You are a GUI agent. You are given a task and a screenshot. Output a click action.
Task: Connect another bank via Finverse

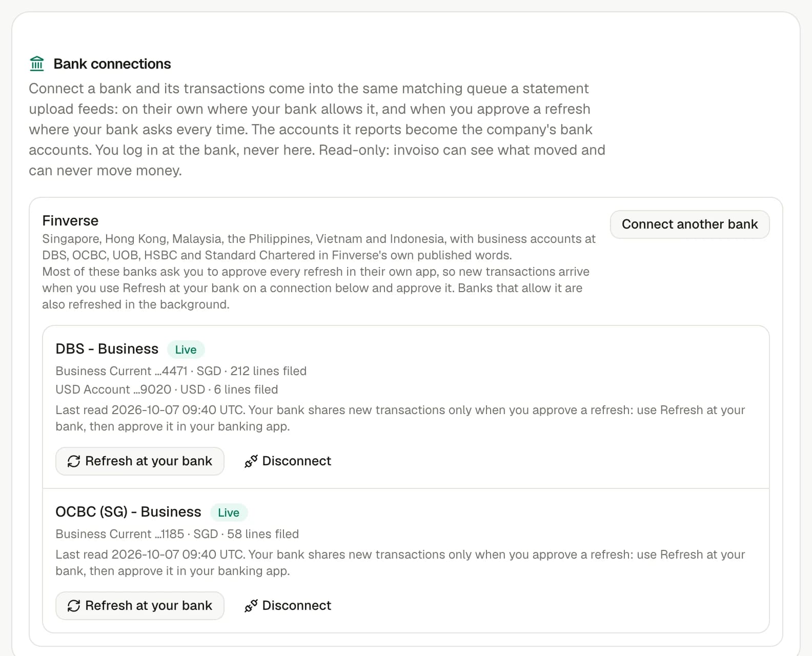(689, 224)
